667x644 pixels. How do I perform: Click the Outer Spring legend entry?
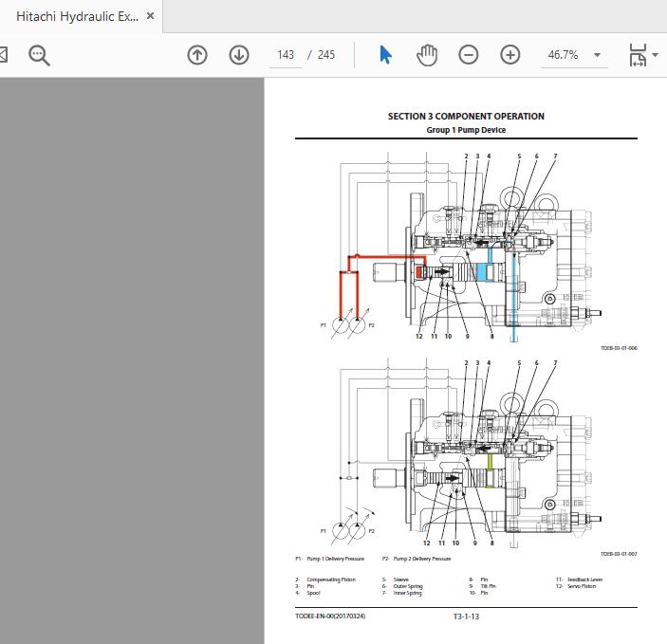pos(408,586)
